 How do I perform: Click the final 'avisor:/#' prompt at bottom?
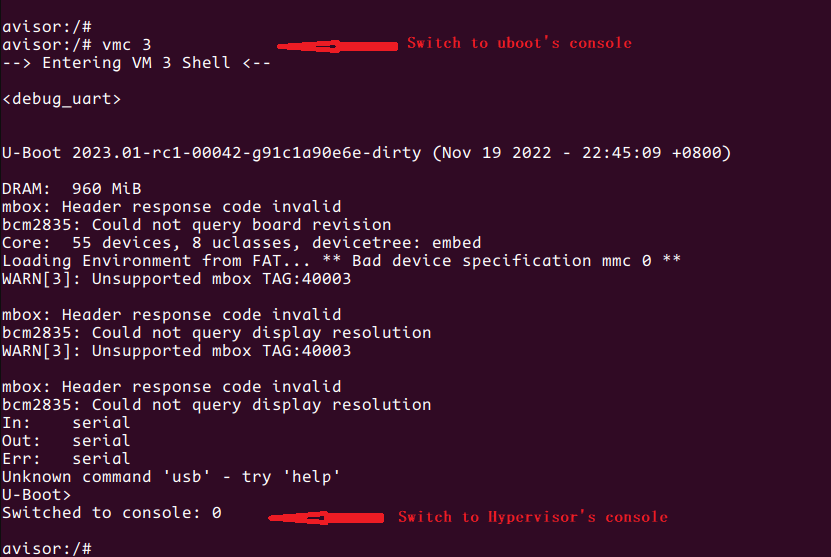click(x=47, y=548)
